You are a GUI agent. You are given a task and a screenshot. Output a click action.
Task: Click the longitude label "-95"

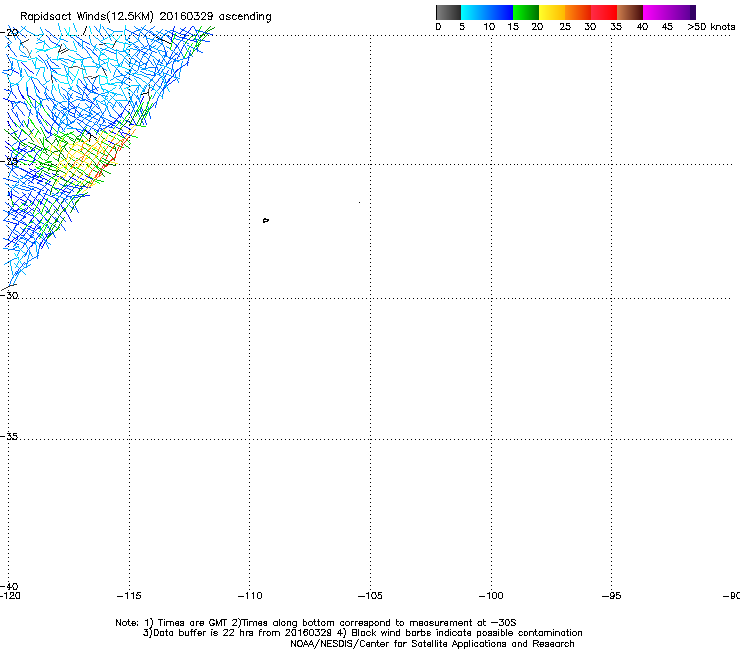tap(612, 596)
